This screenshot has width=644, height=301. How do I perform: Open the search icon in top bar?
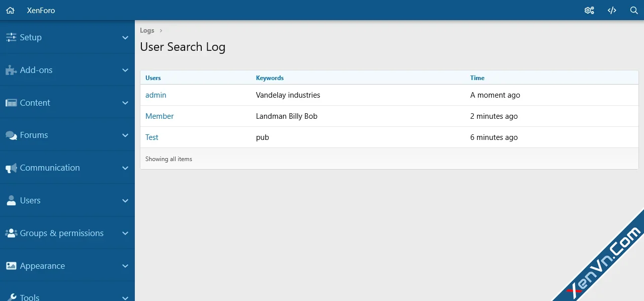pyautogui.click(x=634, y=10)
